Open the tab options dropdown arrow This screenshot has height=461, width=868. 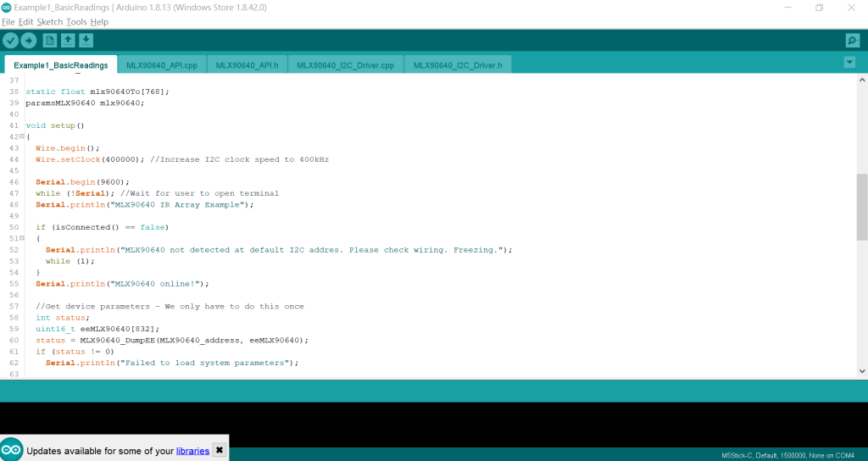tap(849, 63)
